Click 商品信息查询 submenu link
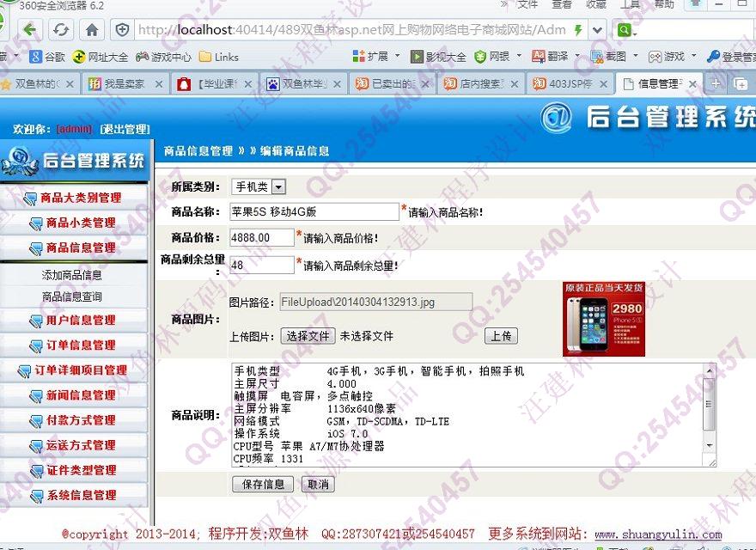 click(71, 296)
